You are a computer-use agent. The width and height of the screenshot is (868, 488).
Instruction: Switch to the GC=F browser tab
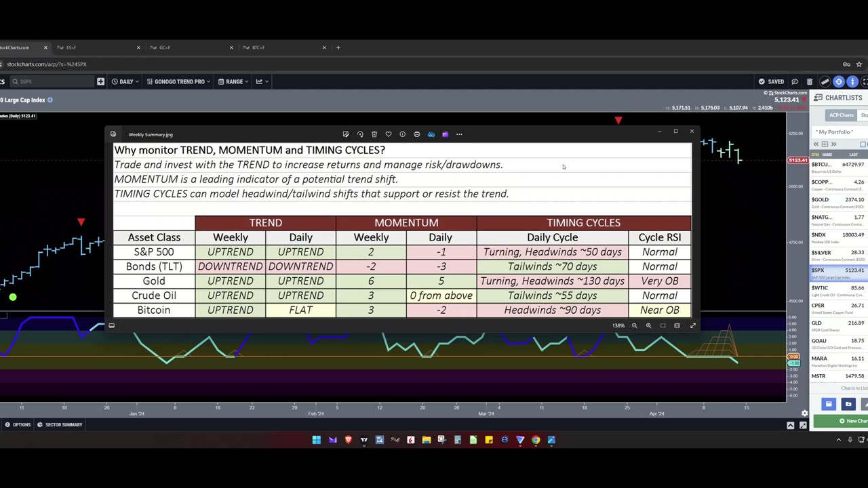point(191,47)
